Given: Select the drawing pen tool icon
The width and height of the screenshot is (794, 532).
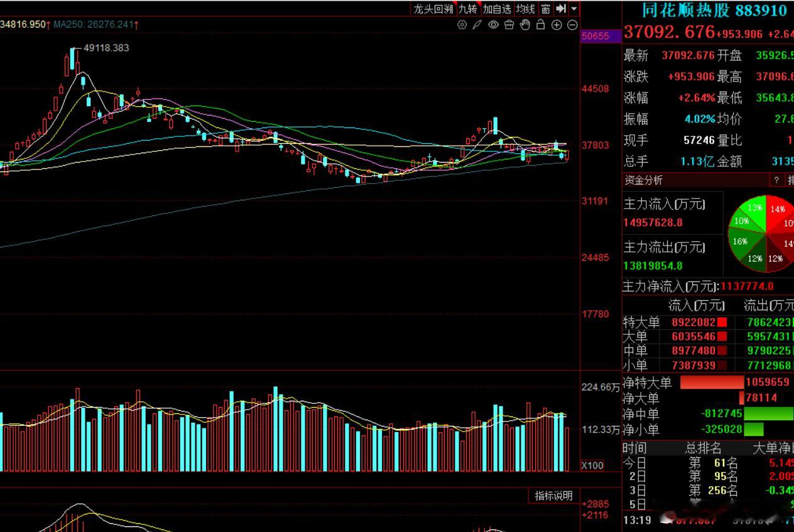Looking at the screenshot, I should [x=477, y=24].
